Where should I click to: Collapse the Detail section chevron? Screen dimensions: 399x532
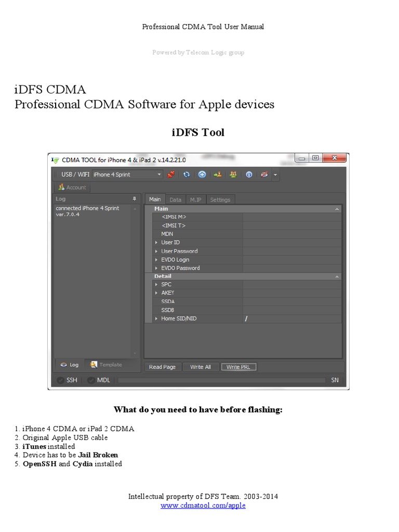coord(337,276)
